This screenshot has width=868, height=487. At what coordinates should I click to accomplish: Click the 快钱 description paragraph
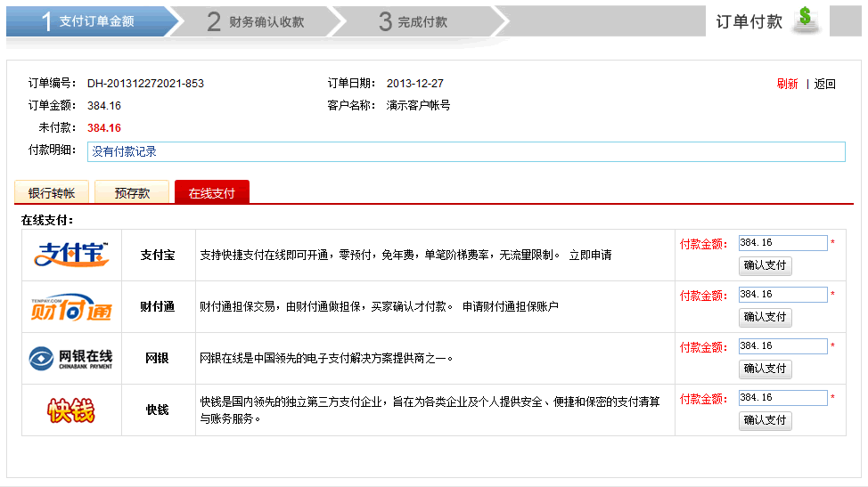pos(430,410)
